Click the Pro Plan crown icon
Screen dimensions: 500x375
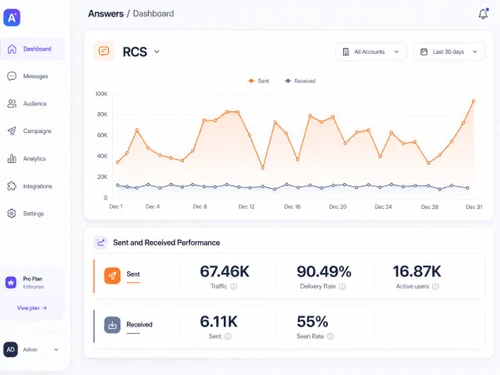pos(11,282)
